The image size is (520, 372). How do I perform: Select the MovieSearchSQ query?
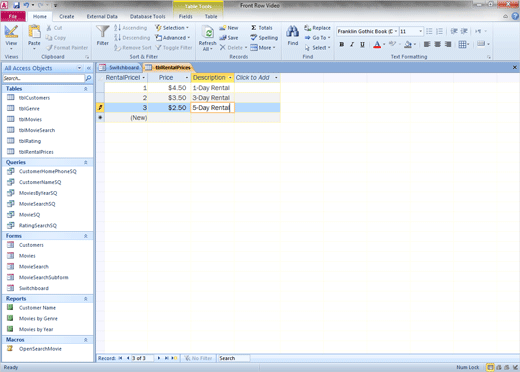click(x=37, y=204)
